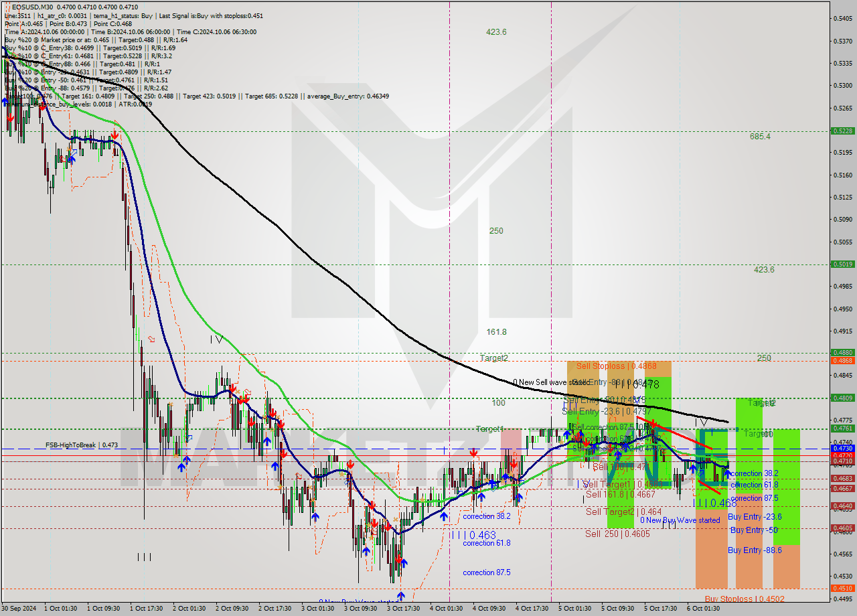Click the 0.5405 price scale value

click(x=842, y=19)
